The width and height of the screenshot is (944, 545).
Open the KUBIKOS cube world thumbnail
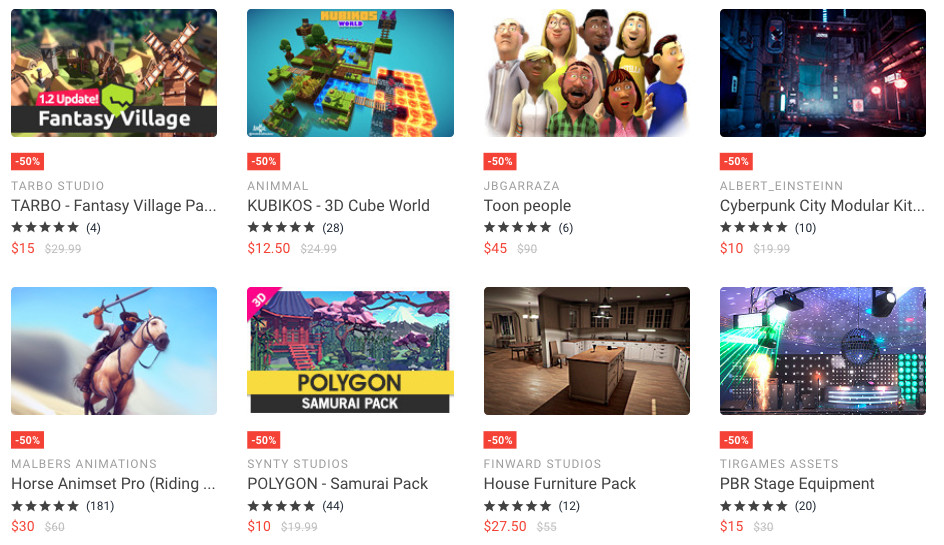point(350,73)
